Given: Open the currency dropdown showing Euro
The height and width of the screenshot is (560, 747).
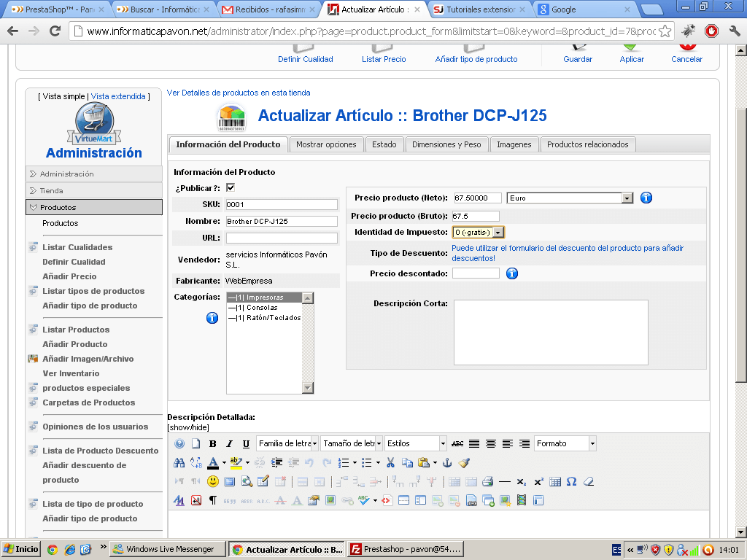Looking at the screenshot, I should [570, 198].
